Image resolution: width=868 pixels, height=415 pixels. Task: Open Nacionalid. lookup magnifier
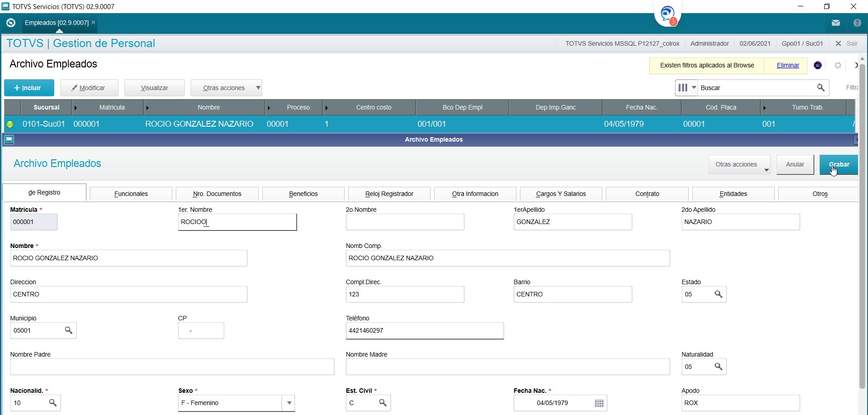click(x=53, y=403)
